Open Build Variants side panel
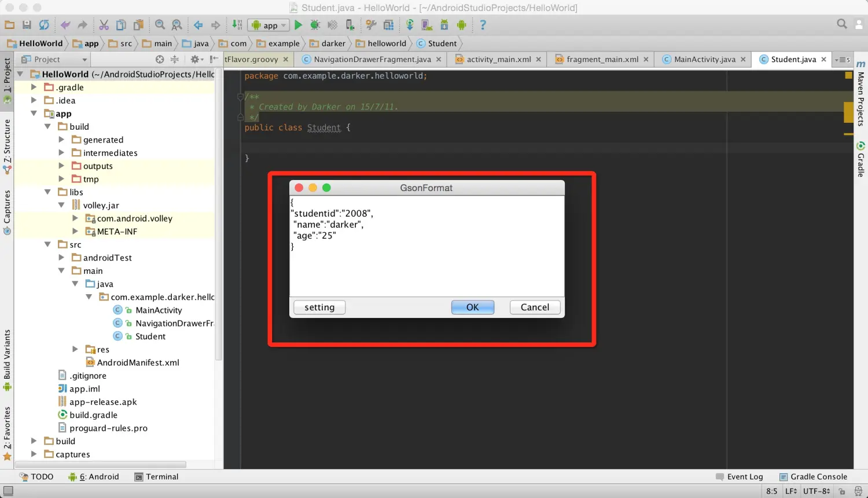Viewport: 868px width, 498px height. pyautogui.click(x=7, y=360)
